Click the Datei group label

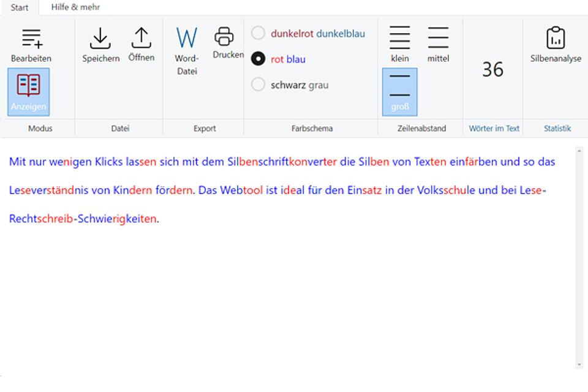[x=120, y=128]
